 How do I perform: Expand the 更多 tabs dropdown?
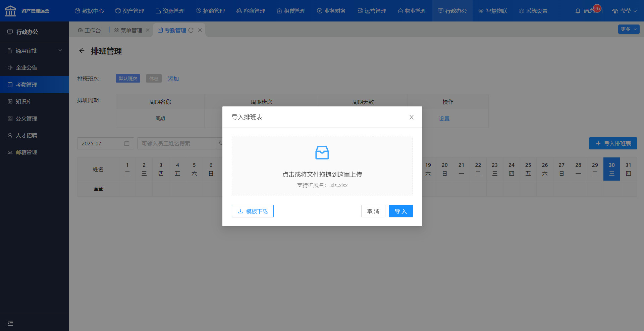(629, 29)
